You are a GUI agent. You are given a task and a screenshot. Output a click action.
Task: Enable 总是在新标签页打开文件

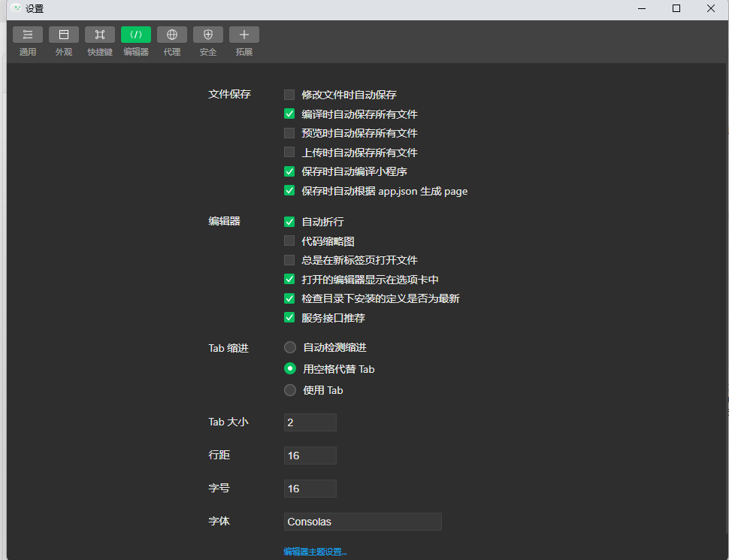[289, 260]
